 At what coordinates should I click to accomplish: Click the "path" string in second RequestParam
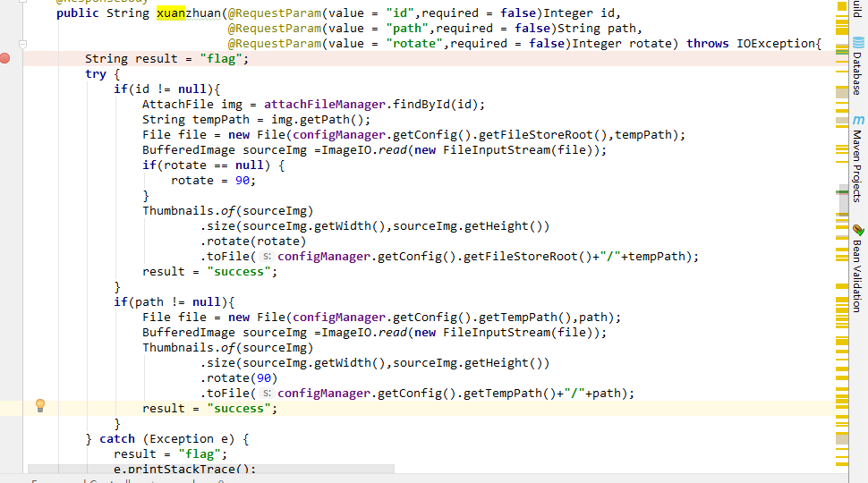coord(407,29)
